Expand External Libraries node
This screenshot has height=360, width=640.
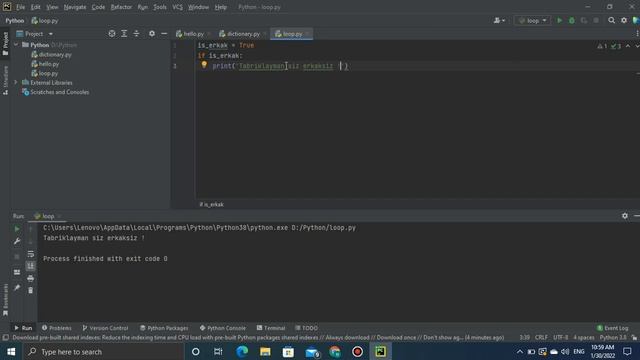(x=16, y=82)
